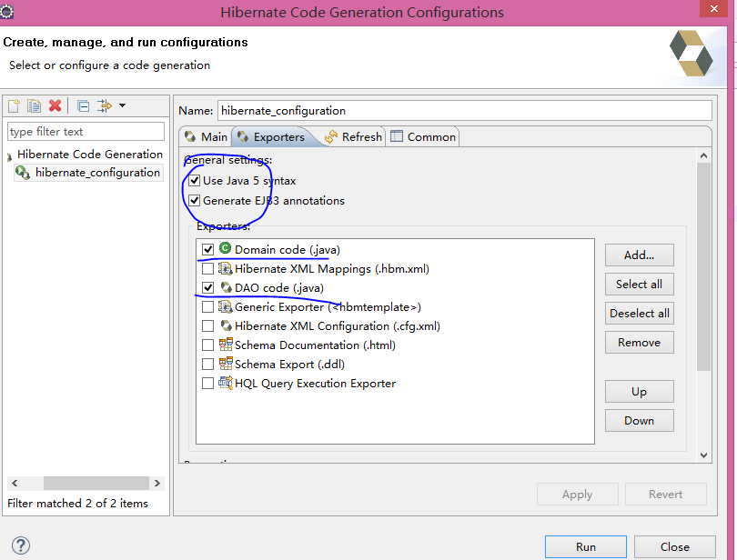Click the Deselect all button
This screenshot has width=737, height=560.
[640, 314]
